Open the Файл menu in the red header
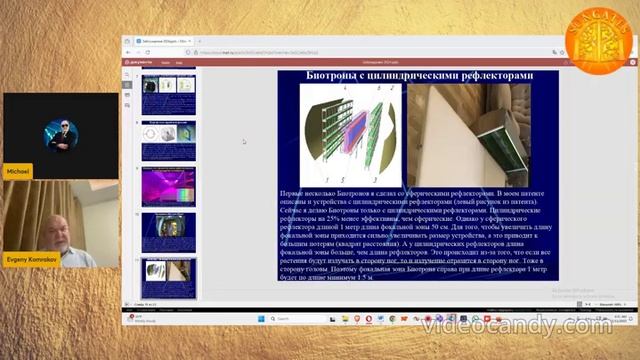Viewport: 640px width, 360px height. tap(165, 62)
